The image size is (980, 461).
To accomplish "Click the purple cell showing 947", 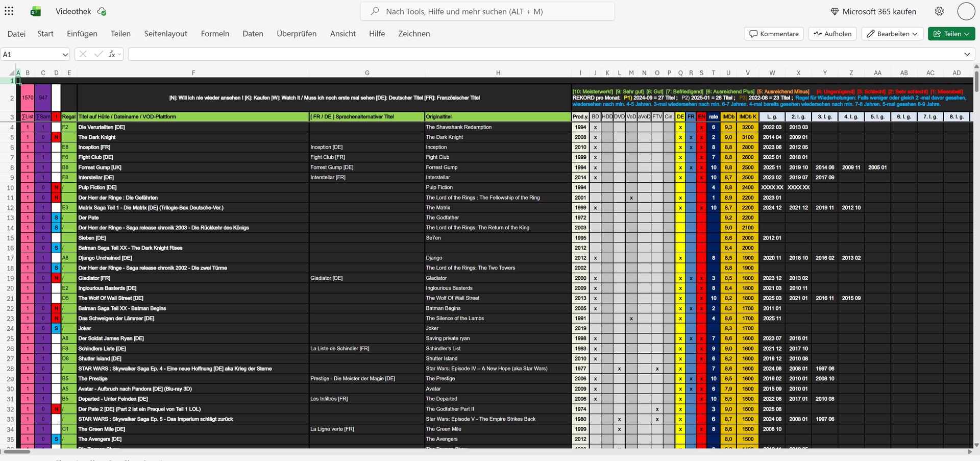I will pos(43,98).
